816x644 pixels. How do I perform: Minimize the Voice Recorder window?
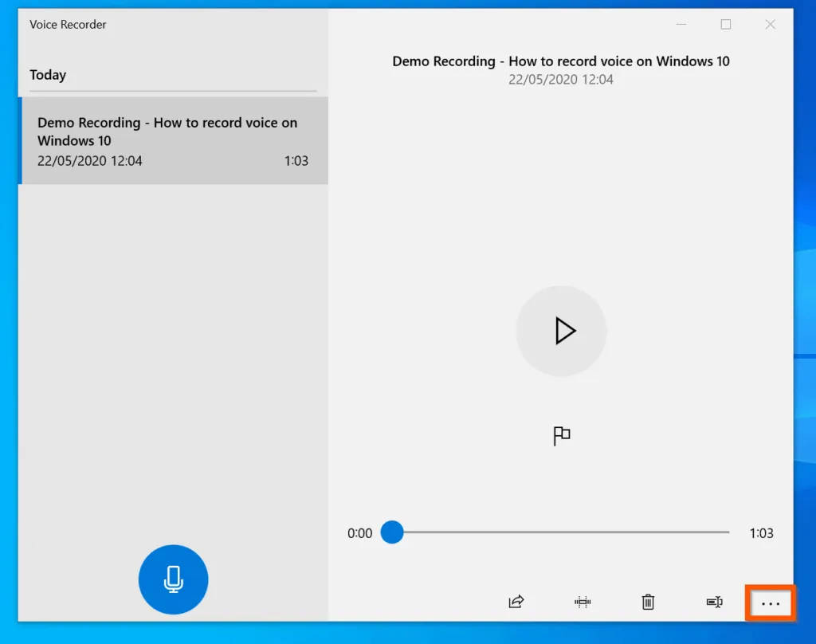[x=681, y=24]
